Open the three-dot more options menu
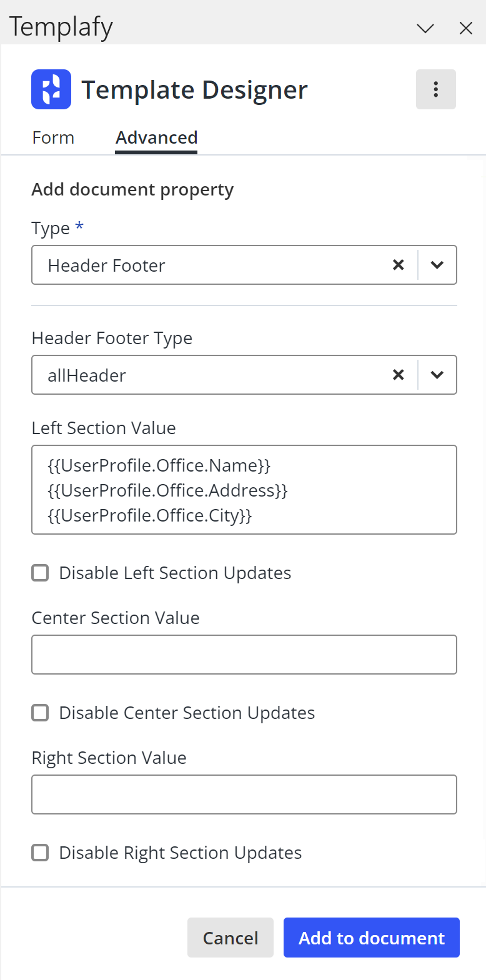This screenshot has width=486, height=980. pyautogui.click(x=435, y=89)
